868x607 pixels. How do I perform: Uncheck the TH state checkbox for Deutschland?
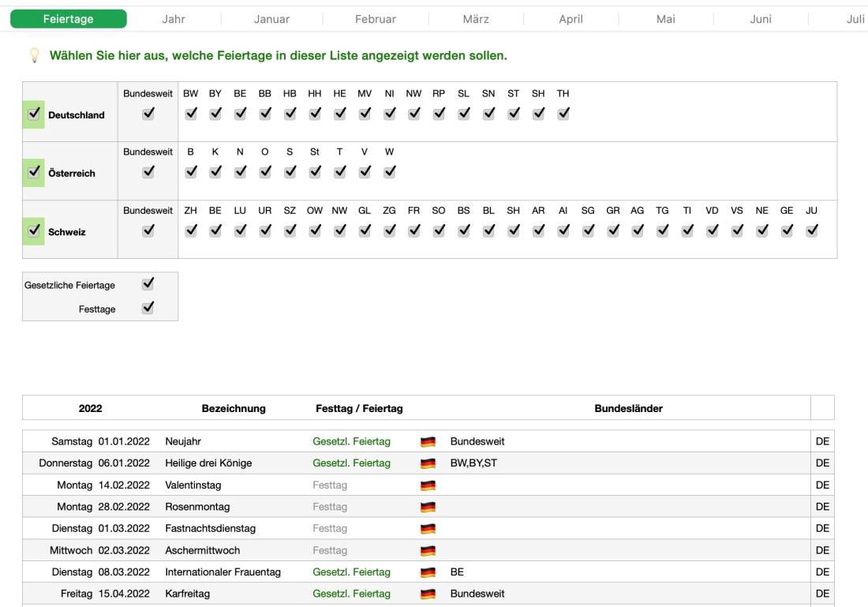click(563, 114)
